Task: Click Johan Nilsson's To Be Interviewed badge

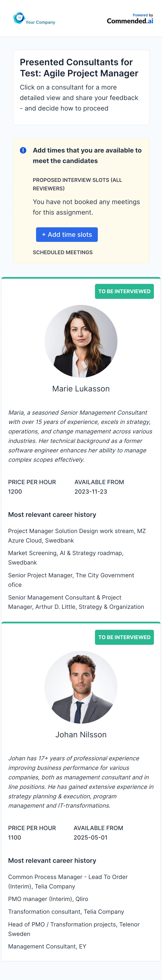Action: [x=124, y=637]
